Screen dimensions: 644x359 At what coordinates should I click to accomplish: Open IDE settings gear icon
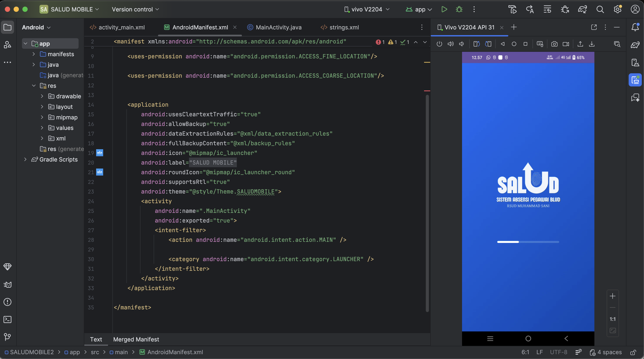[x=617, y=9]
